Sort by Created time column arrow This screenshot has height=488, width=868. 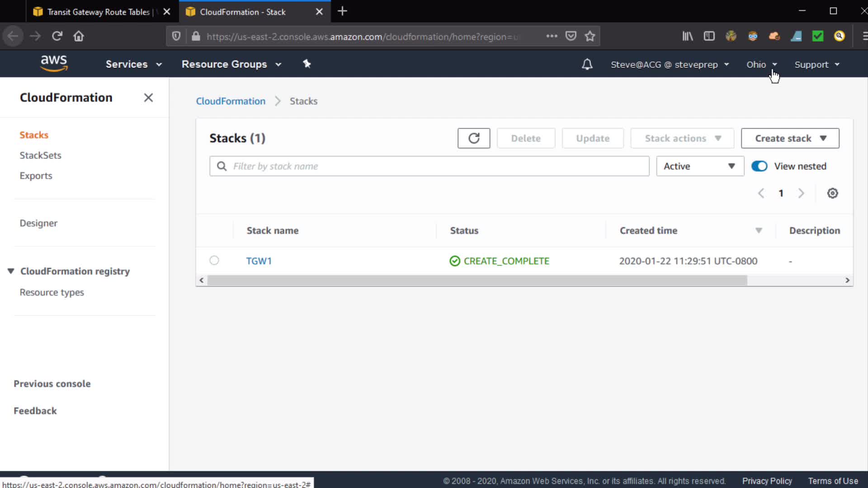click(759, 230)
